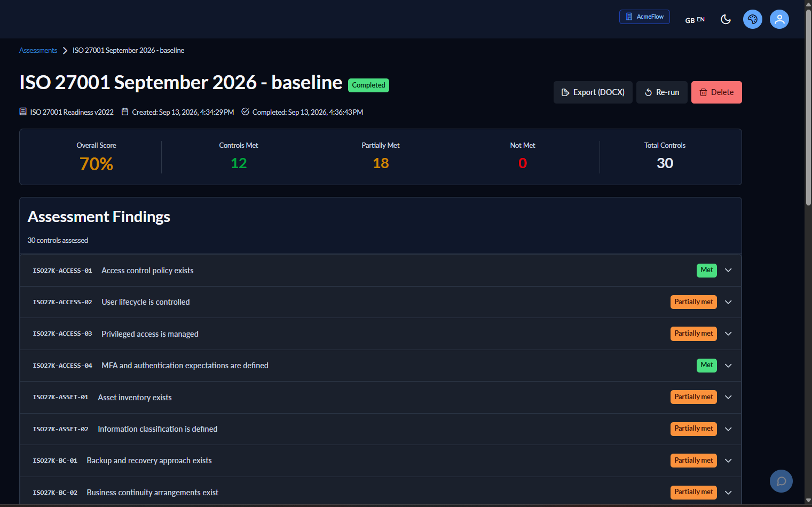Click the Not Met count 0

click(523, 163)
